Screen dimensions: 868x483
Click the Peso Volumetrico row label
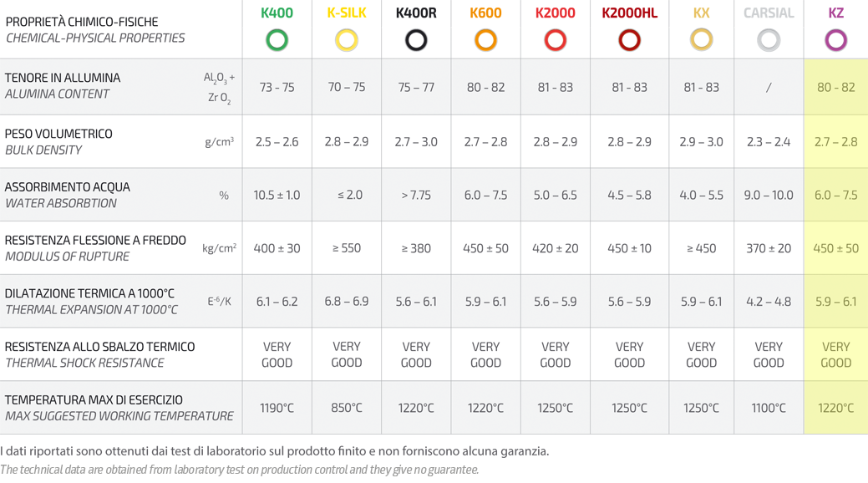click(58, 134)
